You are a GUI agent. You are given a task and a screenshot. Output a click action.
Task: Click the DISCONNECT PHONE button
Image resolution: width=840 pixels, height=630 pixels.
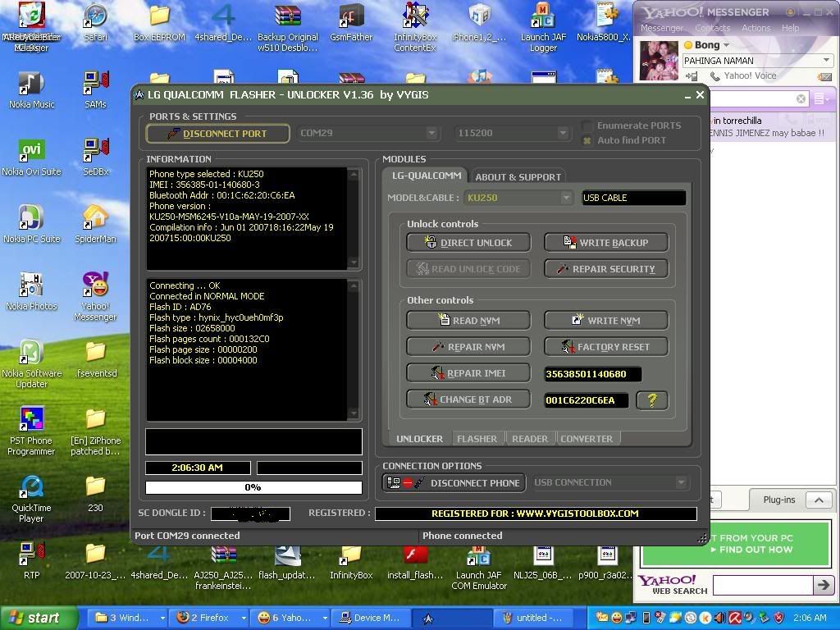(454, 482)
